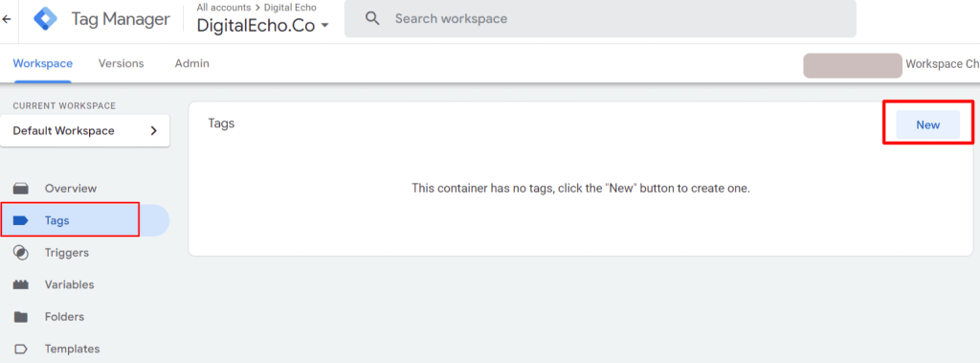The height and width of the screenshot is (363, 980).
Task: Click the CURRENT WORKSPACE label
Action: point(64,105)
